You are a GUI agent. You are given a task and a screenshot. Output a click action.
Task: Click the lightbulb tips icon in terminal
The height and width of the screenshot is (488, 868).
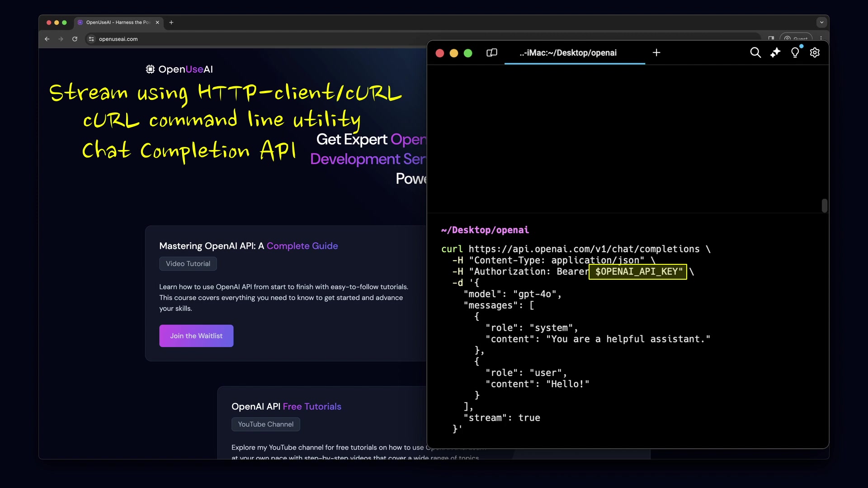tap(795, 53)
